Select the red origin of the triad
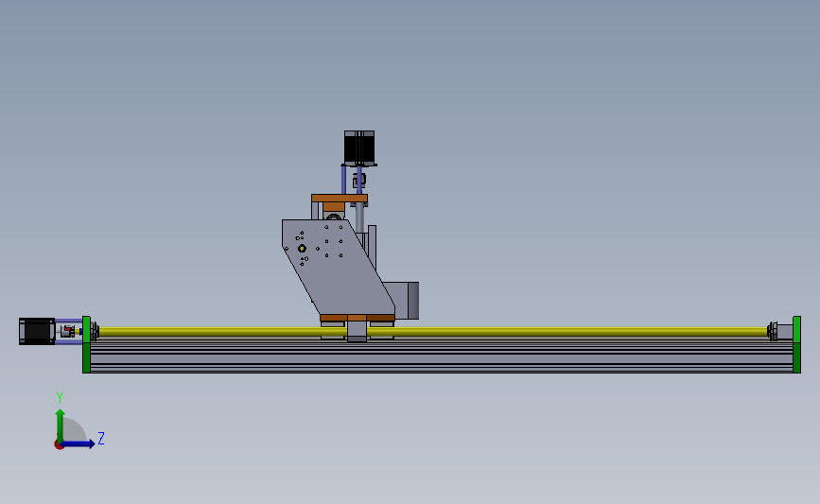The height and width of the screenshot is (504, 820). [x=59, y=445]
